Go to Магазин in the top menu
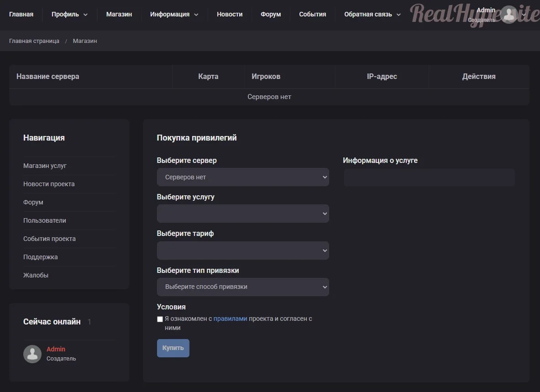540x392 pixels. (119, 15)
